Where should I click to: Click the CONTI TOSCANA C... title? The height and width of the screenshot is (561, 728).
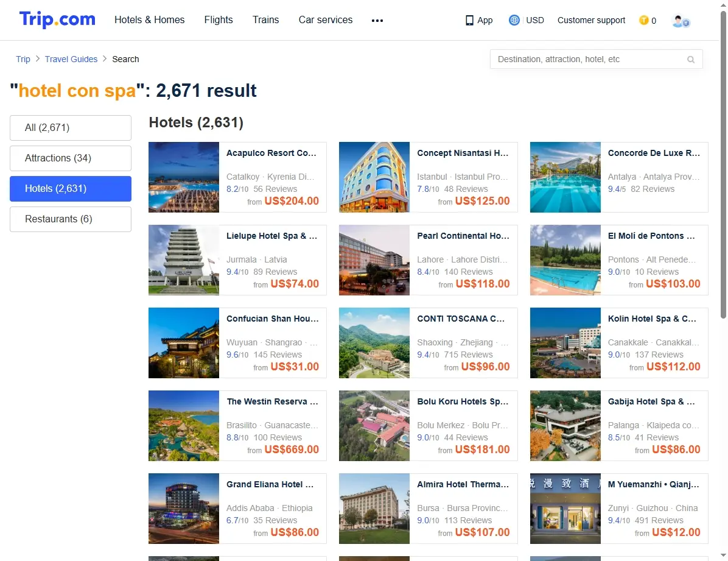click(461, 319)
